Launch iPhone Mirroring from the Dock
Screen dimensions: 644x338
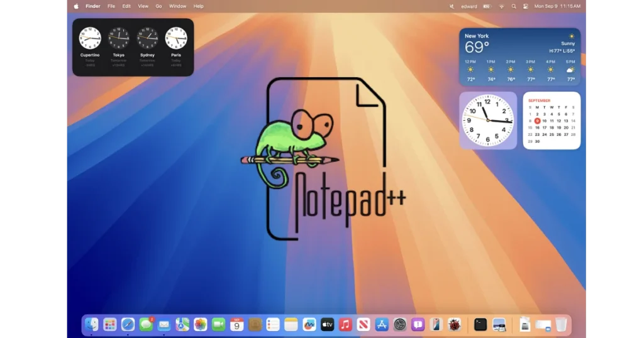(436, 325)
